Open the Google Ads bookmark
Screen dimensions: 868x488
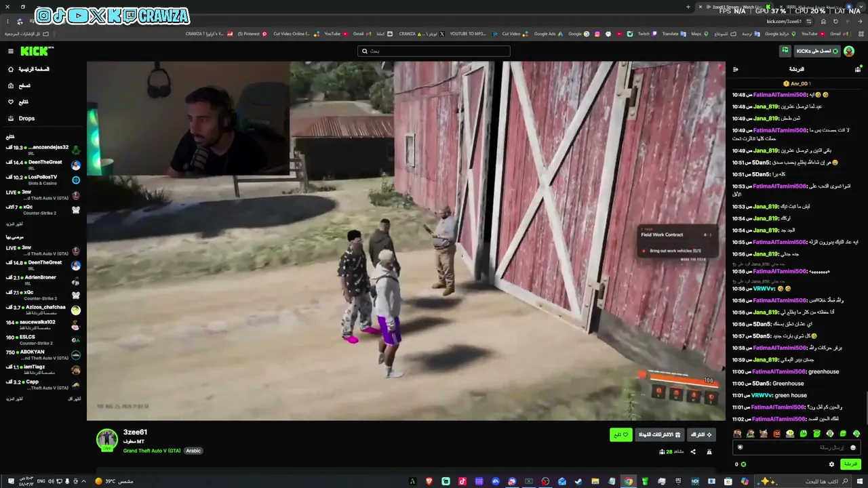pyautogui.click(x=549, y=34)
